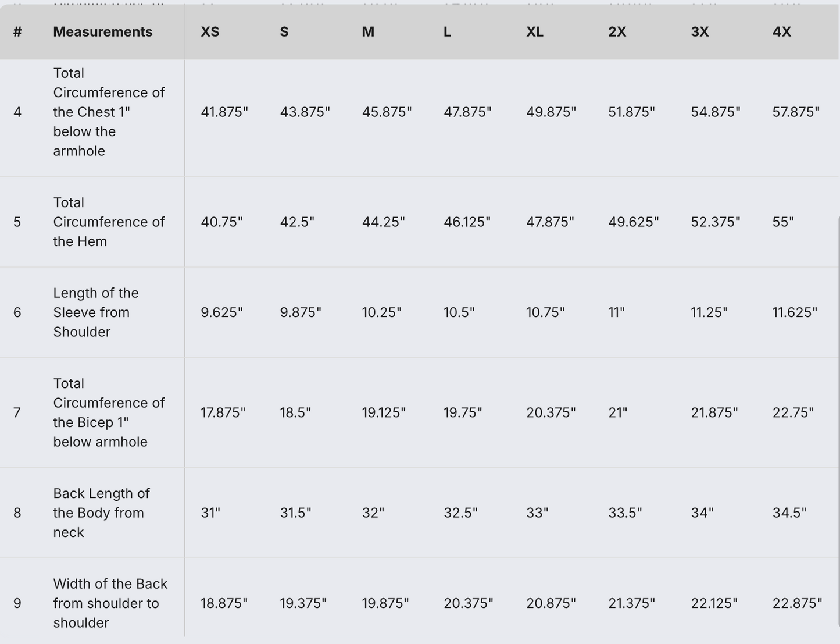
Task: Select the Back Length of the Body label
Action: [x=101, y=513]
